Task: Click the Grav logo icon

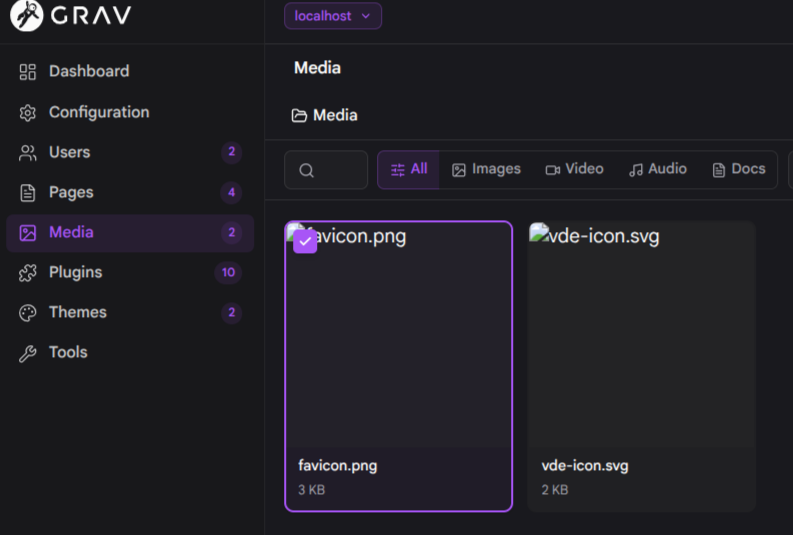Action: tap(26, 15)
